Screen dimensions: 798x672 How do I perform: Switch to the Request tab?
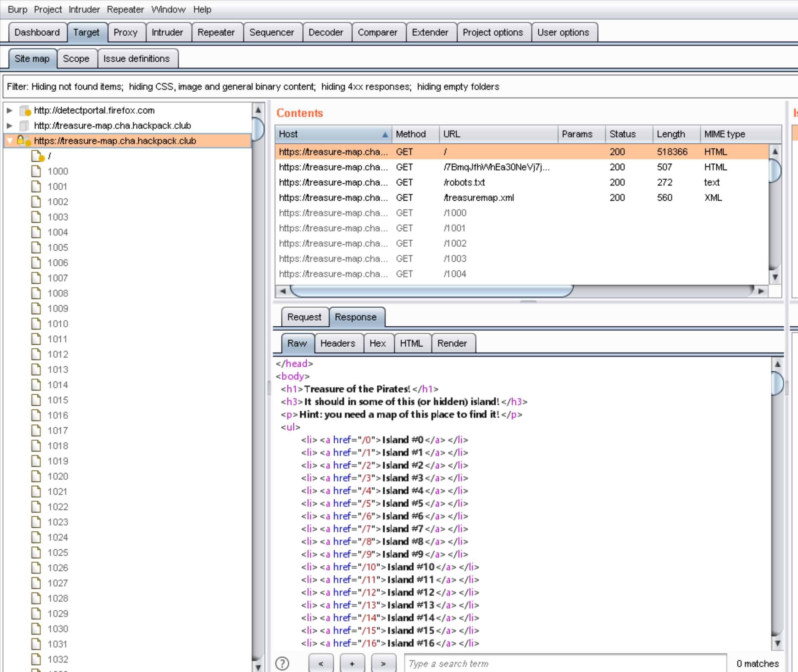tap(304, 317)
